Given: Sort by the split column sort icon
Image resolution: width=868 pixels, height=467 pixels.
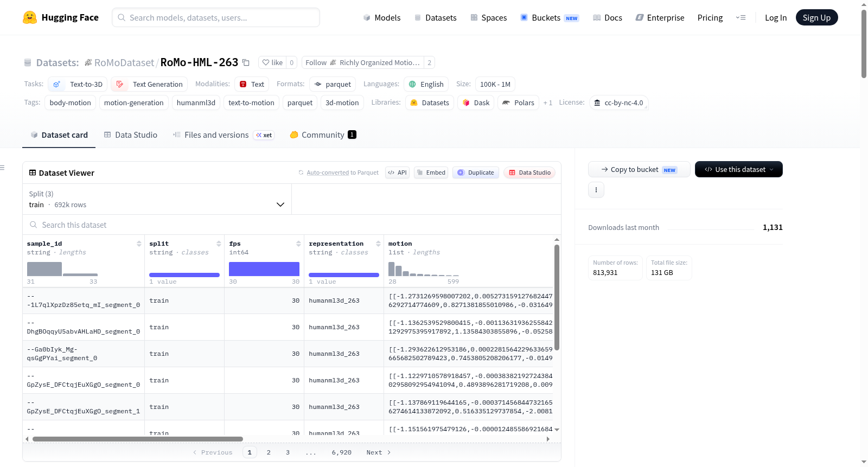Looking at the screenshot, I should pos(219,244).
